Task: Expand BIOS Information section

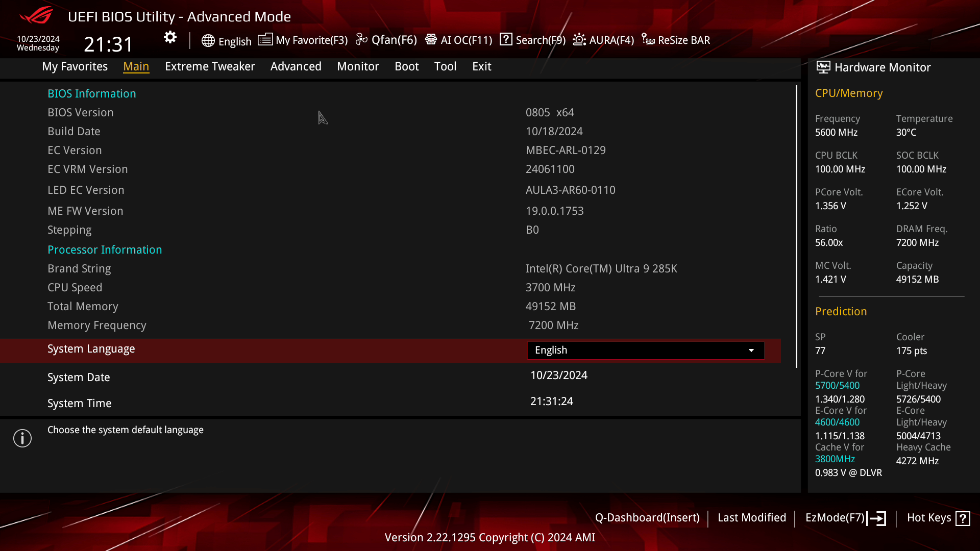Action: click(91, 93)
